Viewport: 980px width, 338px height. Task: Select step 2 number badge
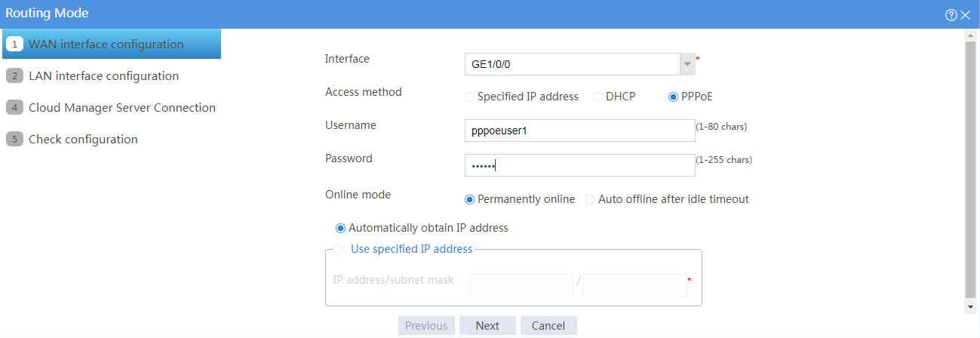pyautogui.click(x=14, y=76)
